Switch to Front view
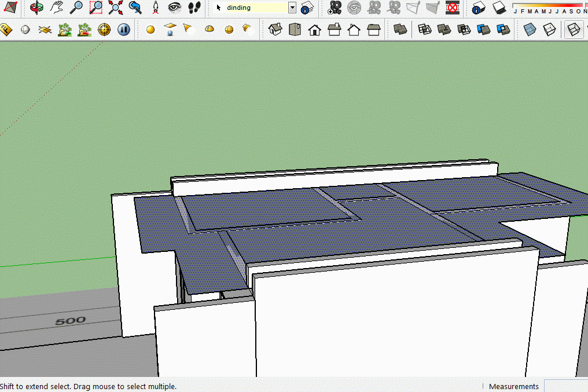Viewport: 588px width, 392px height. pos(315,29)
